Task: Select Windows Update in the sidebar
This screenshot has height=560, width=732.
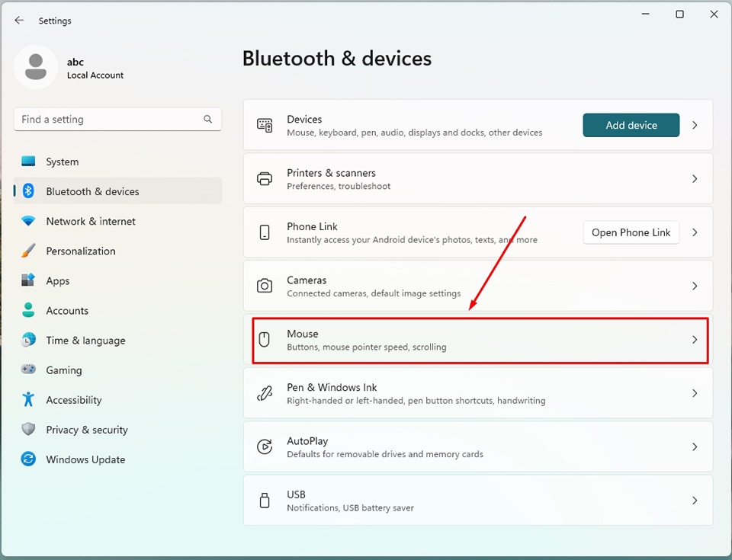Action: 117,459
